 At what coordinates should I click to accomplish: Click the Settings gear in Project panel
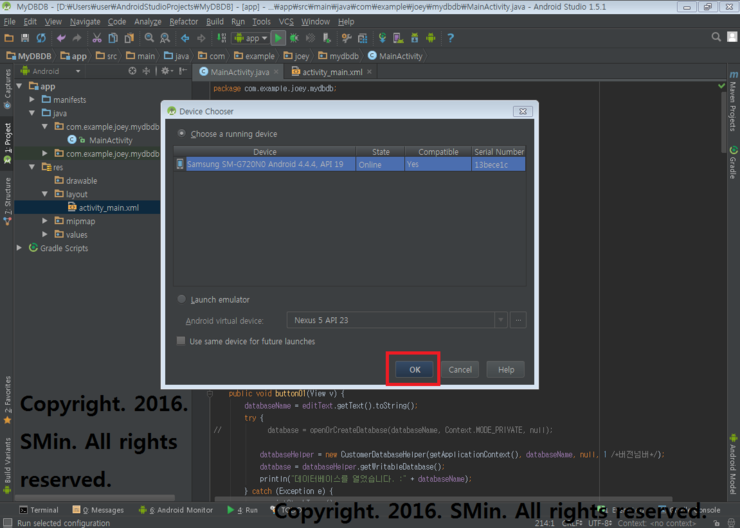(x=165, y=71)
